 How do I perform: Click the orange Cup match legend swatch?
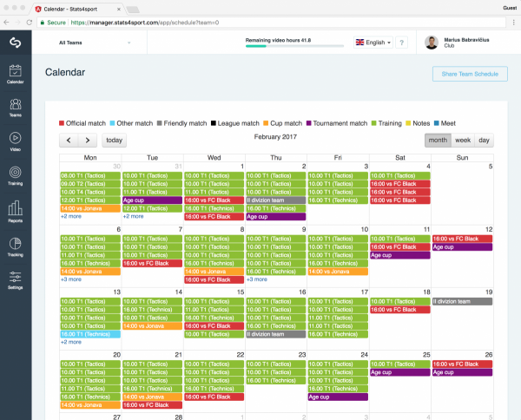point(266,123)
